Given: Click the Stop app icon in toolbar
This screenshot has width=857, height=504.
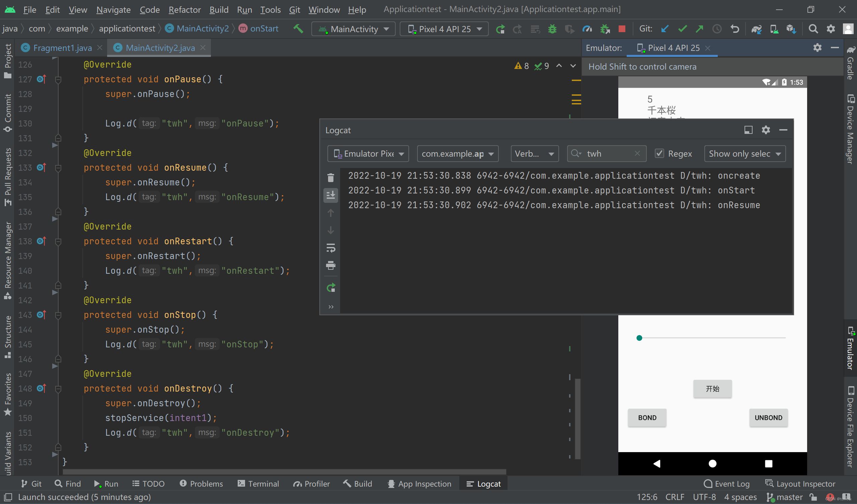Looking at the screenshot, I should [x=623, y=28].
